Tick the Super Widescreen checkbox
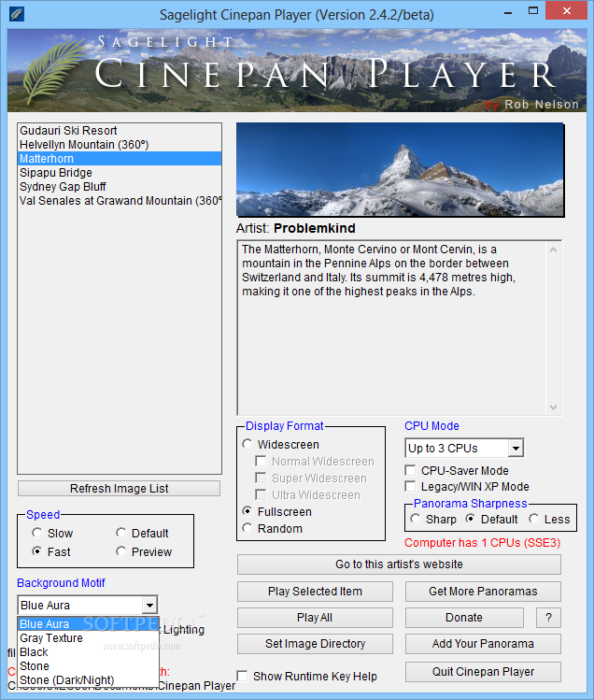 [261, 478]
